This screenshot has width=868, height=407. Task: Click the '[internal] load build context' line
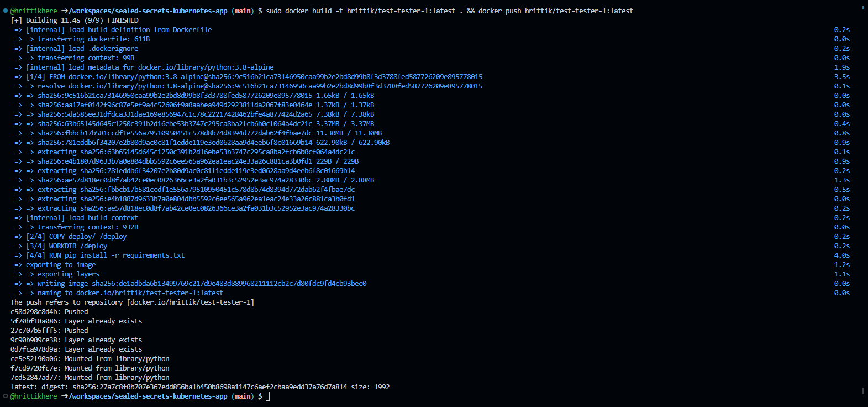click(x=82, y=217)
